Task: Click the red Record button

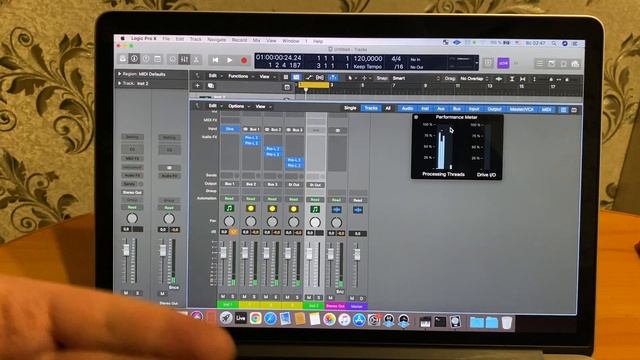Action: pyautogui.click(x=244, y=60)
